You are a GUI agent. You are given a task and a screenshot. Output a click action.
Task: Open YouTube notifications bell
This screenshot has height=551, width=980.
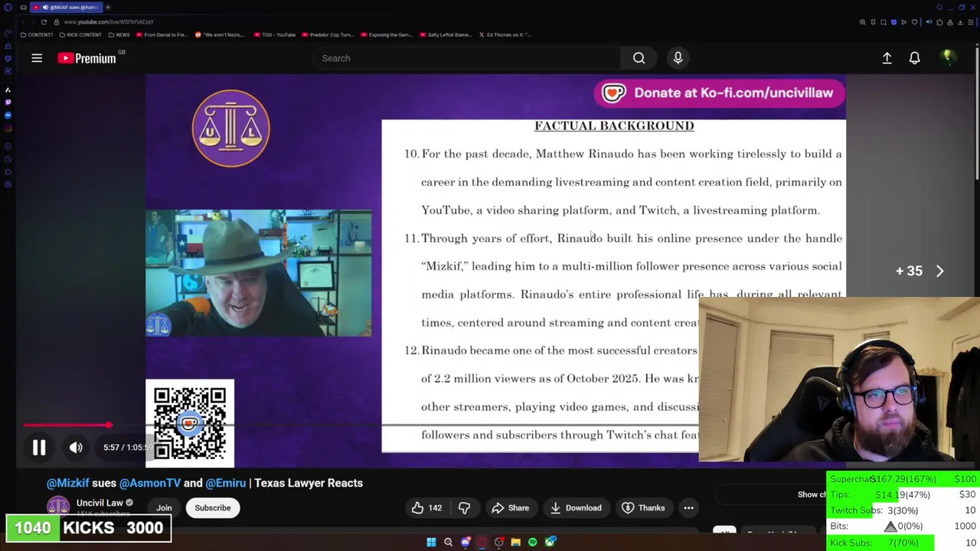914,58
